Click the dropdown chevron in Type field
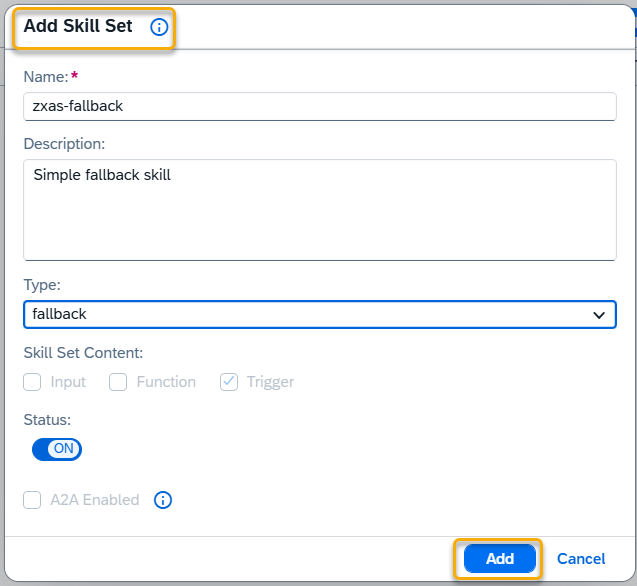637x586 pixels. click(599, 315)
